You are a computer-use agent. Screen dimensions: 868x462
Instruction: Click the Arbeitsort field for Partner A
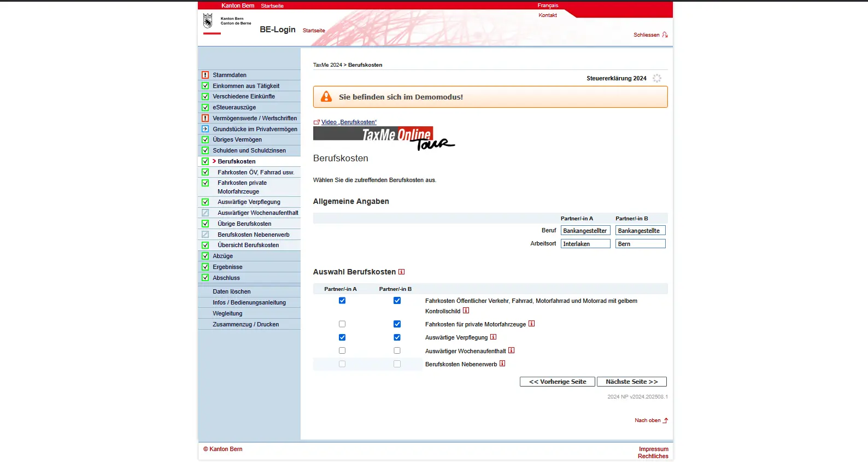585,244
